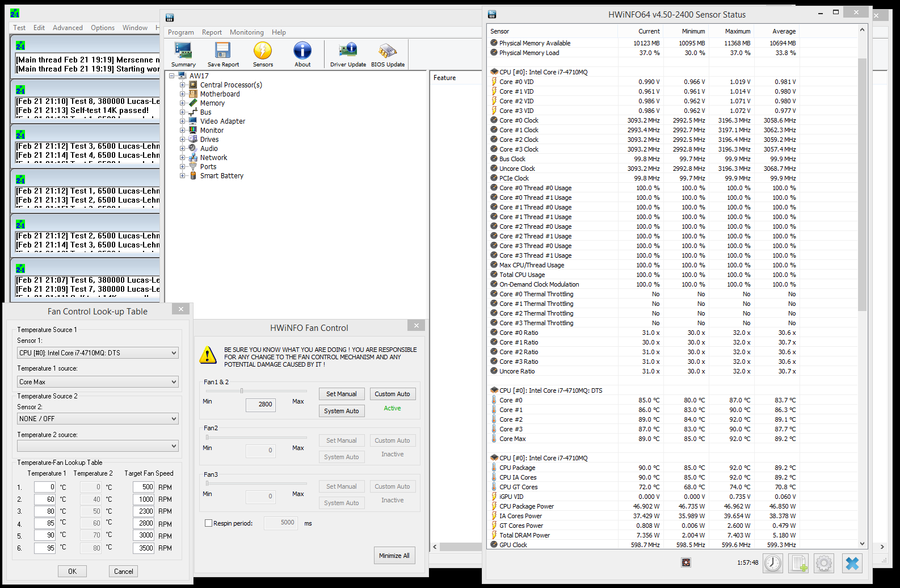Screen dimensions: 900x588
Task: Click the Minimize All button
Action: 394,556
